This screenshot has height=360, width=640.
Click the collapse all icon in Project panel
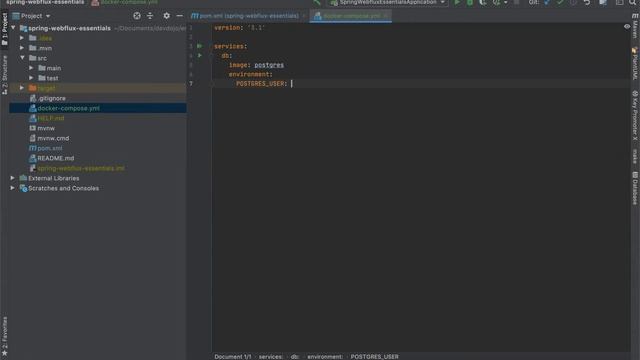[150, 16]
